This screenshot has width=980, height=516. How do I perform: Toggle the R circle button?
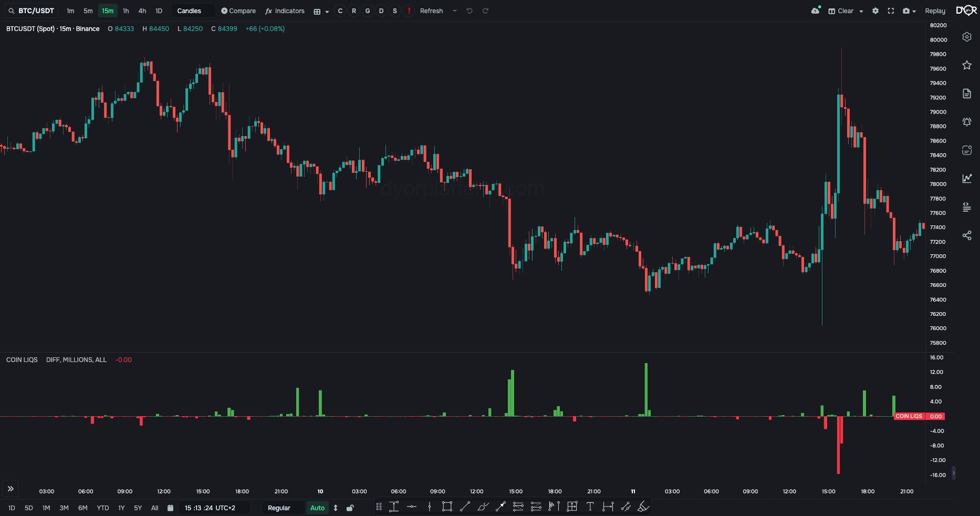click(x=354, y=11)
